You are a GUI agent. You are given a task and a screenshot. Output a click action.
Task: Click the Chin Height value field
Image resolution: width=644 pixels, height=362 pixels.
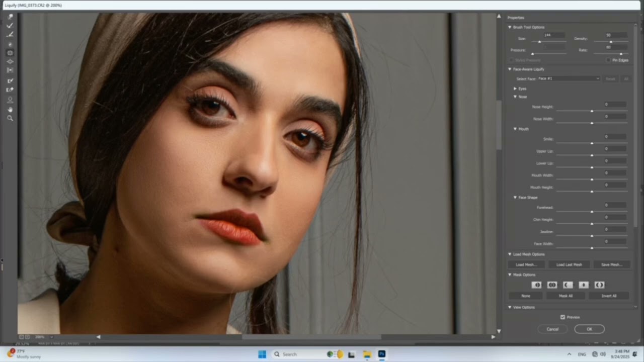tap(615, 217)
